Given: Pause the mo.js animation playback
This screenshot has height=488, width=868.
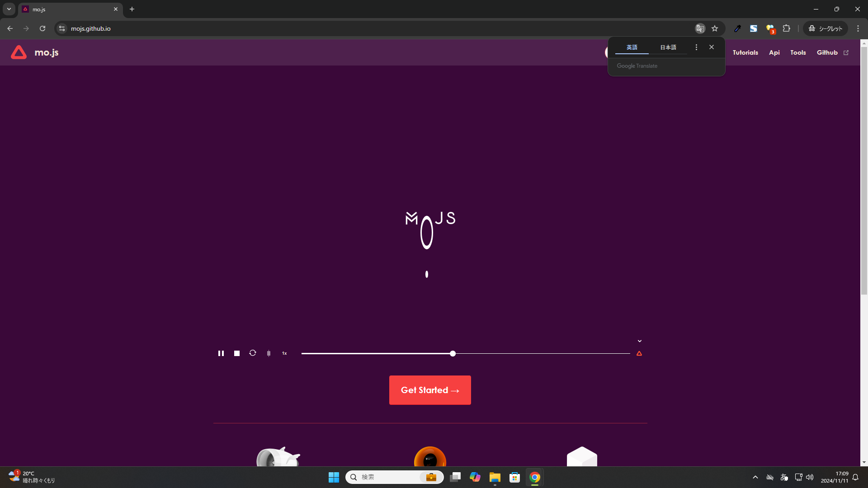Looking at the screenshot, I should [x=221, y=353].
